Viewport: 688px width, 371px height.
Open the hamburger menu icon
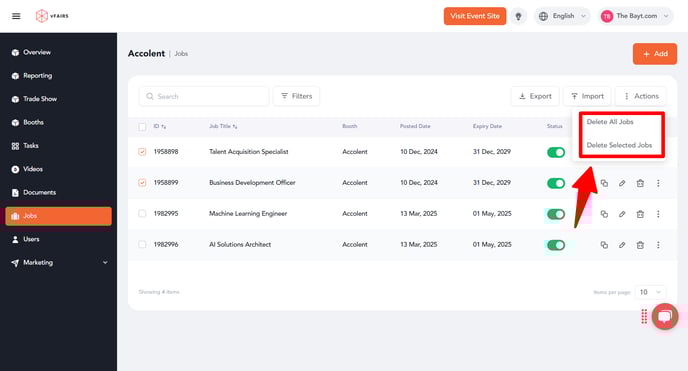click(x=16, y=16)
